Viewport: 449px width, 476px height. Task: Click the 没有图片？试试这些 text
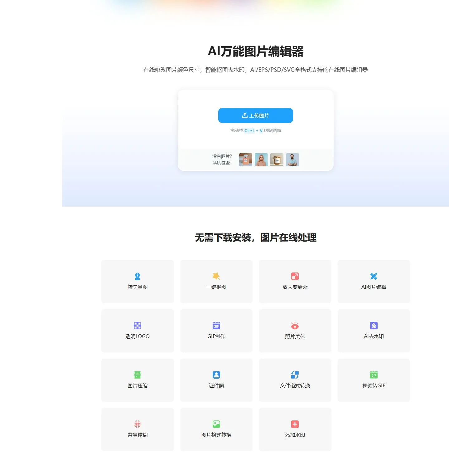(x=222, y=159)
